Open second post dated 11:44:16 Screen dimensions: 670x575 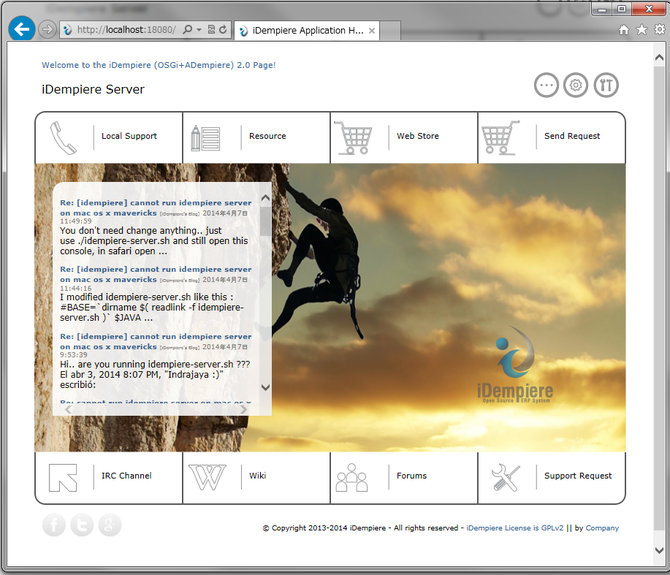(x=156, y=274)
